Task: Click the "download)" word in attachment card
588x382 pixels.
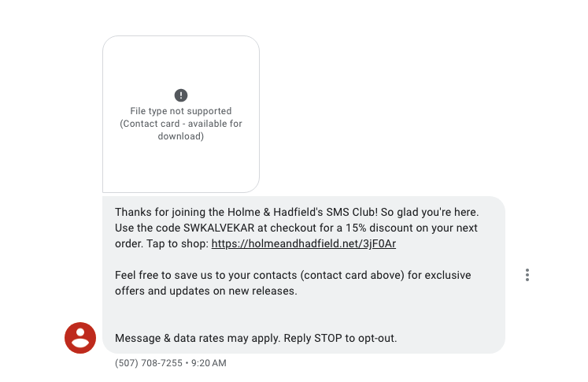Action: point(181,136)
